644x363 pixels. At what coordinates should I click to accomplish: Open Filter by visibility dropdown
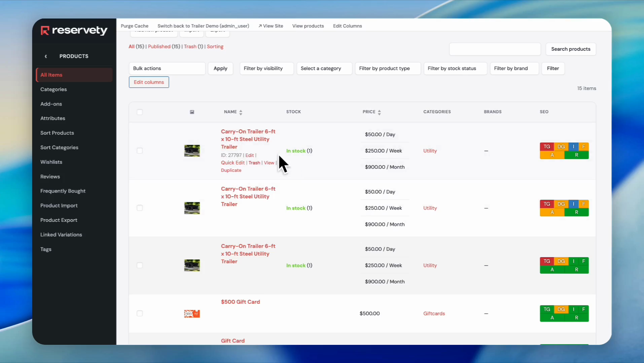266,68
